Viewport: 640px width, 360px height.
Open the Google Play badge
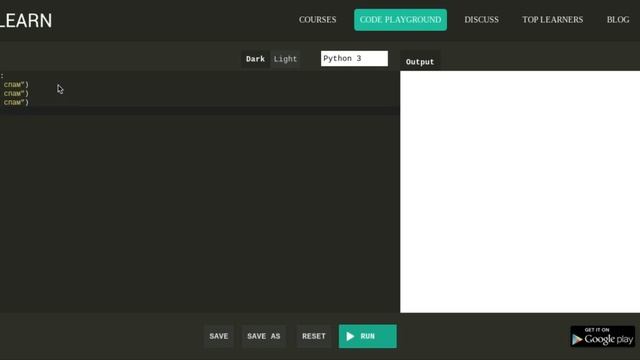pos(602,336)
